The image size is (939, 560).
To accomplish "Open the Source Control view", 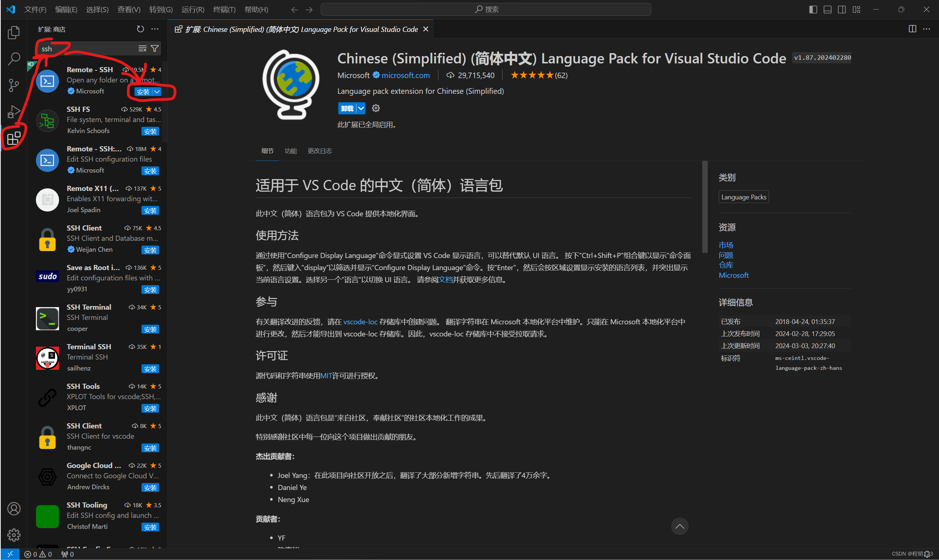I will click(x=14, y=85).
